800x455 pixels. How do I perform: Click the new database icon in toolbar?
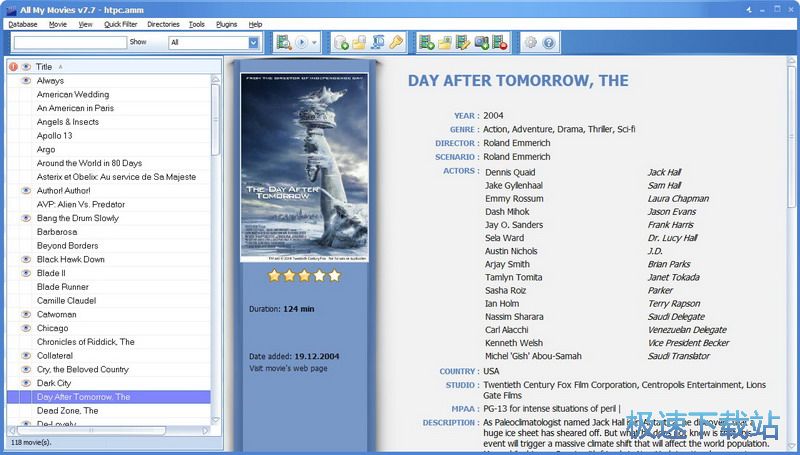(x=342, y=42)
